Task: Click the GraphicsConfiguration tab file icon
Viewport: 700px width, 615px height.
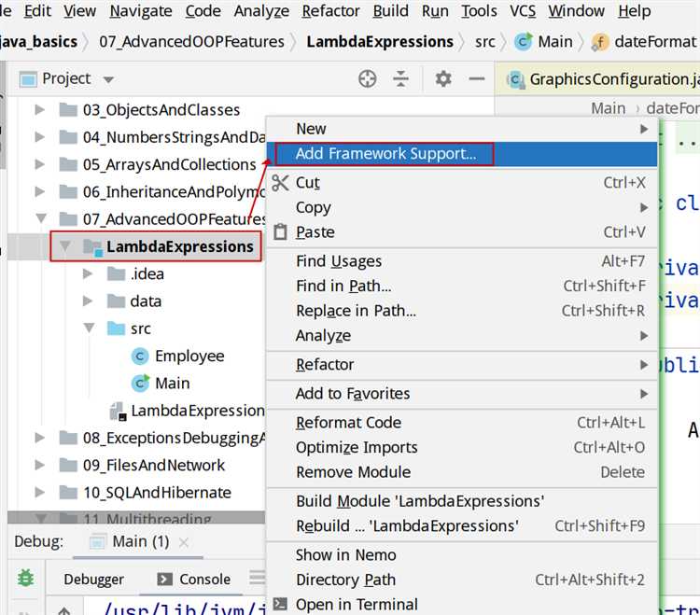Action: click(x=515, y=80)
